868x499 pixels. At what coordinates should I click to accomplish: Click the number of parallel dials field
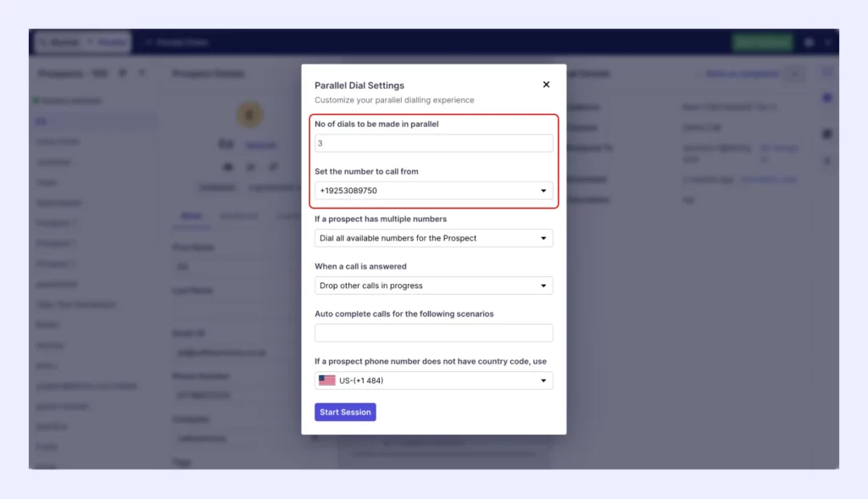coord(433,143)
